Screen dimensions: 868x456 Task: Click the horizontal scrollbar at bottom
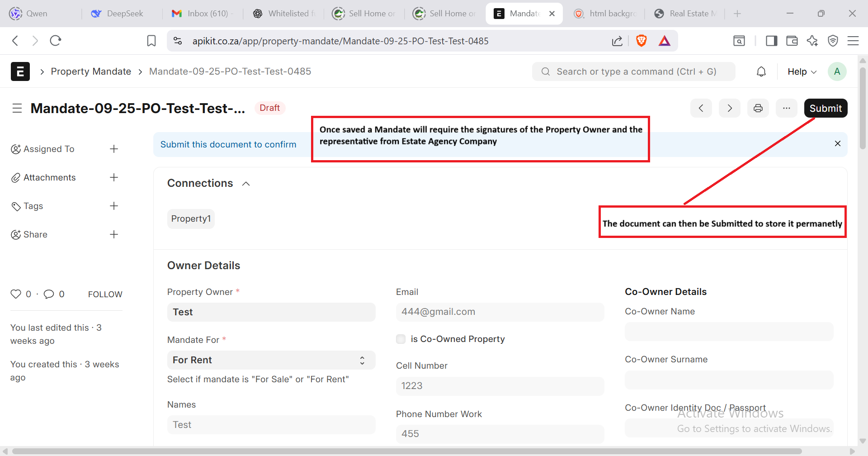point(407,451)
